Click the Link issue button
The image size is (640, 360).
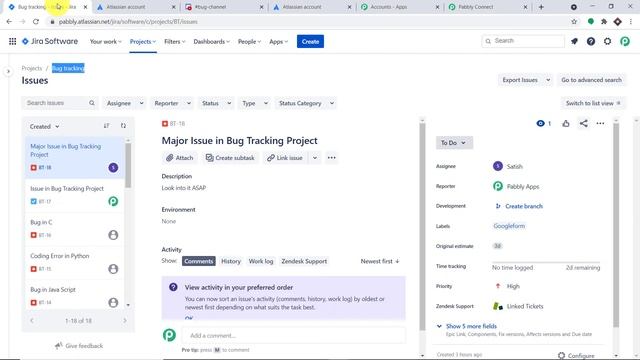point(285,158)
